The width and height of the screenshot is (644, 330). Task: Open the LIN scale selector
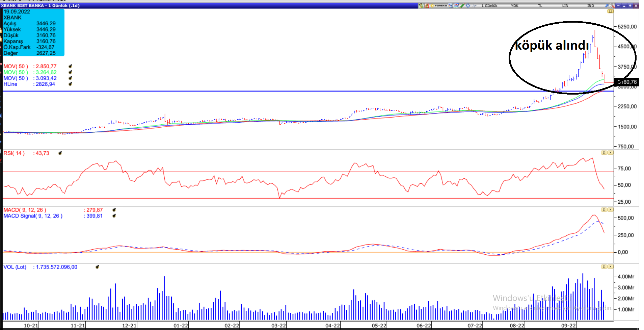pos(565,6)
